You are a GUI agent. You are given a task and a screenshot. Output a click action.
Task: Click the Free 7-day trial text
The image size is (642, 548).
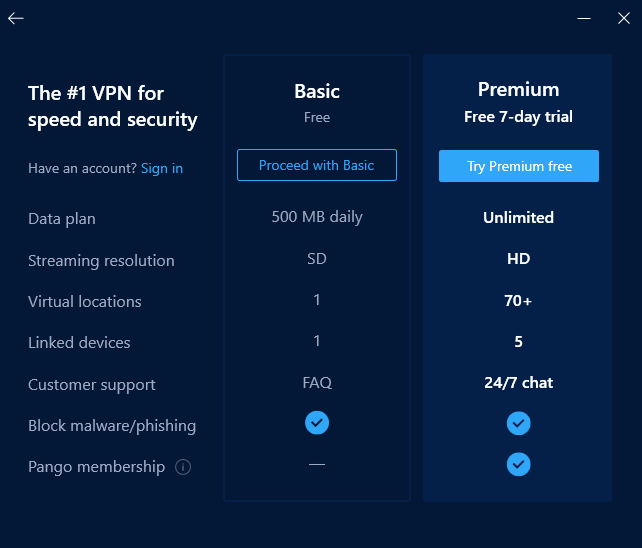(x=518, y=117)
